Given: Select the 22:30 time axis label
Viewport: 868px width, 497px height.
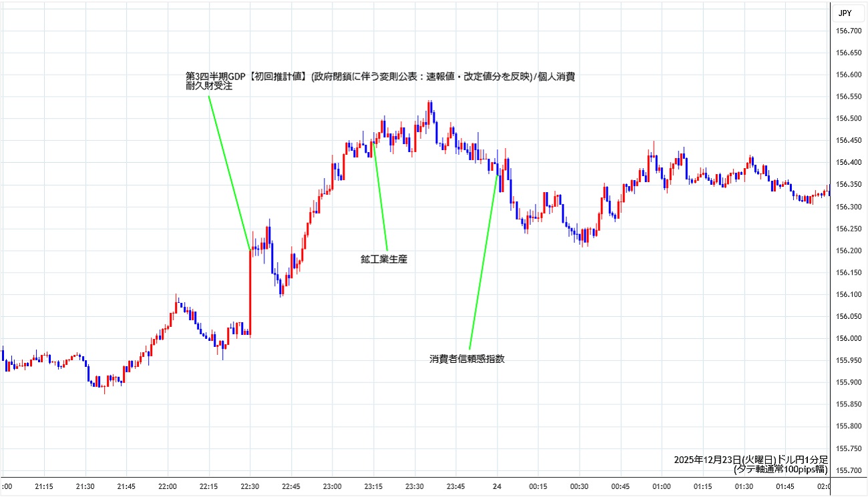Looking at the screenshot, I should pos(250,486).
